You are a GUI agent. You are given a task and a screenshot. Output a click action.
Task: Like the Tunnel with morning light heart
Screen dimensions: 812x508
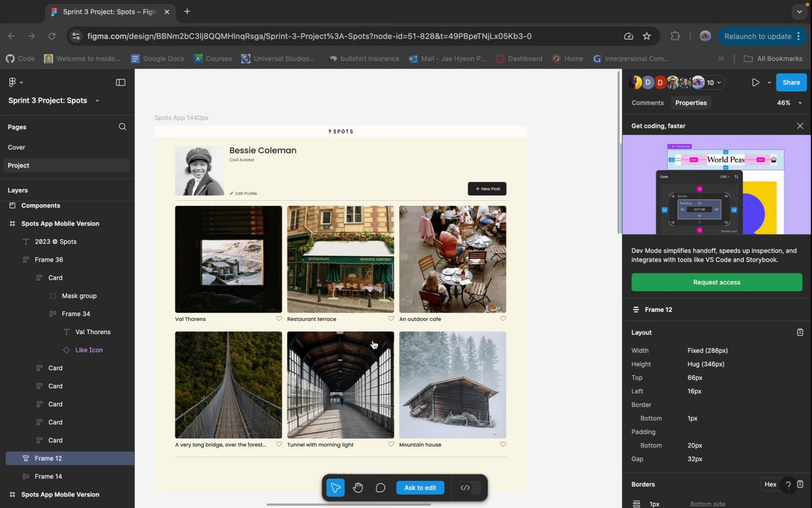click(x=391, y=444)
